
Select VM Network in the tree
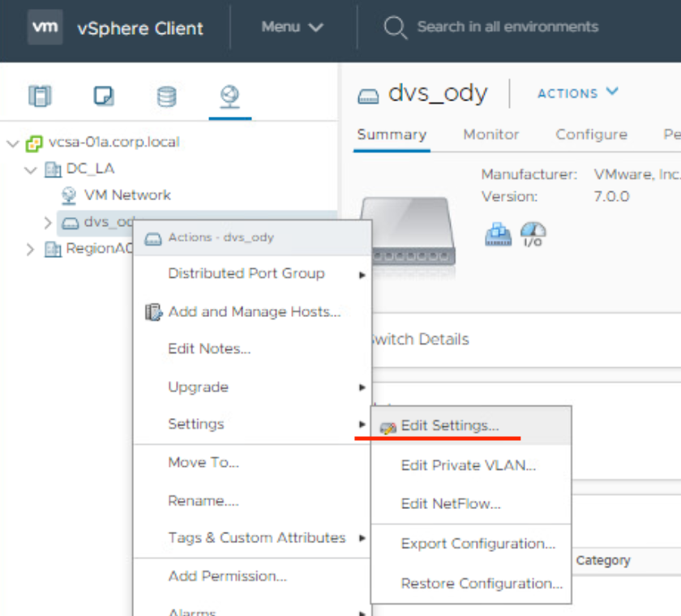(x=128, y=196)
